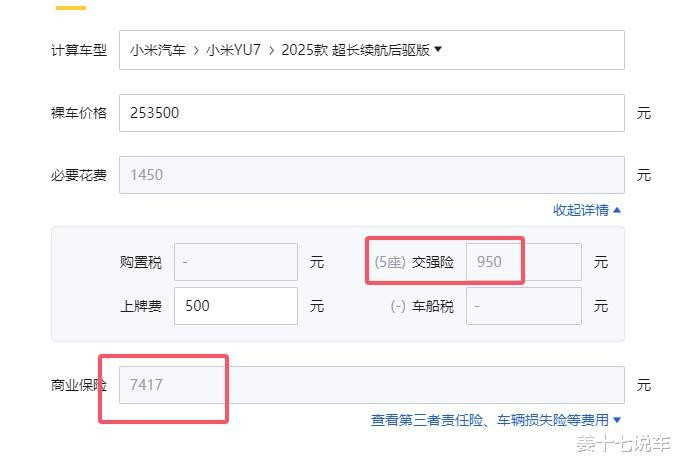This screenshot has width=680, height=464.
Task: Click the 裸车价格 input showing 253500
Action: pyautogui.click(x=372, y=113)
